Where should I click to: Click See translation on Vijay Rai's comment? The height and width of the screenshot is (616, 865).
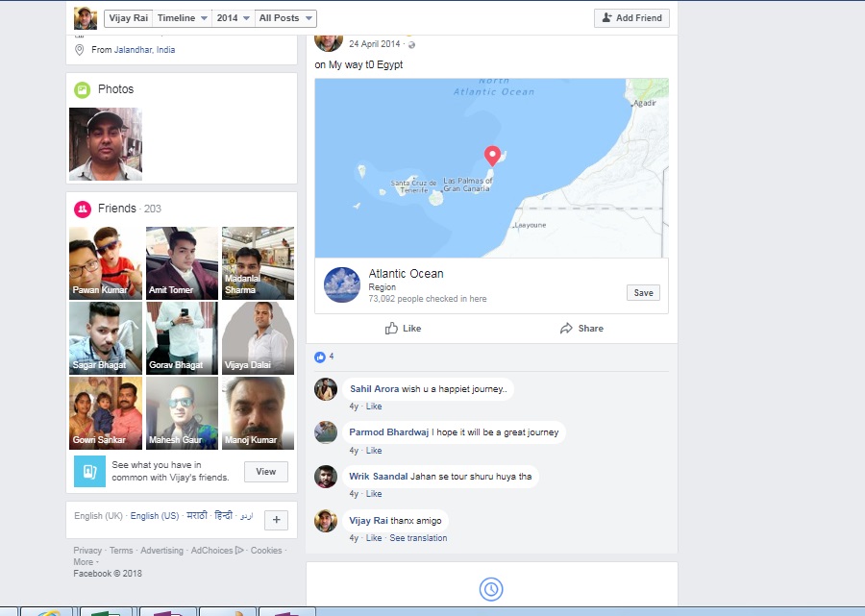coord(418,538)
